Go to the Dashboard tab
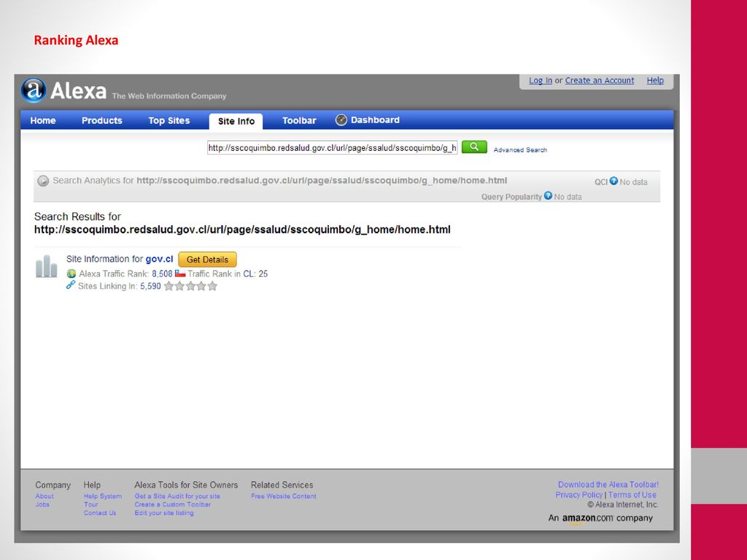The width and height of the screenshot is (747, 560). (375, 120)
